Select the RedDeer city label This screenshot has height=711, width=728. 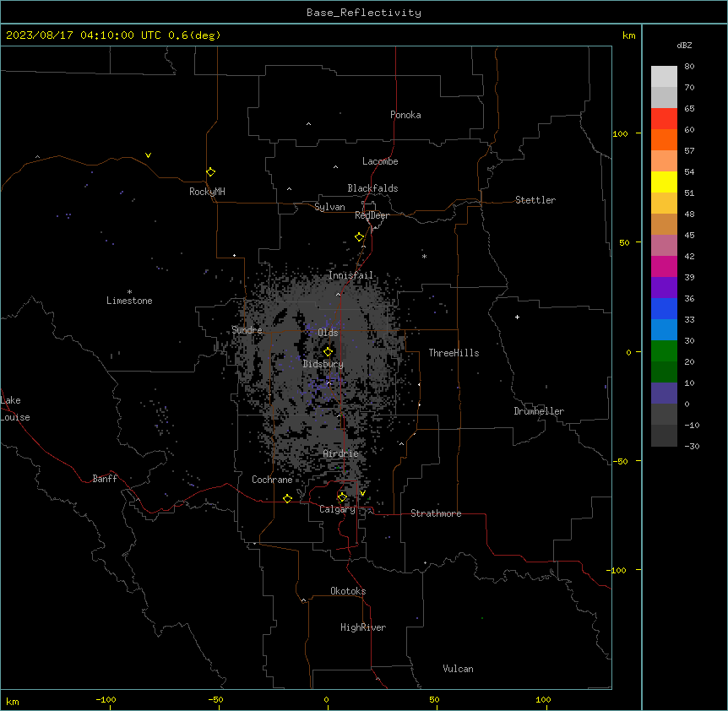(x=372, y=215)
